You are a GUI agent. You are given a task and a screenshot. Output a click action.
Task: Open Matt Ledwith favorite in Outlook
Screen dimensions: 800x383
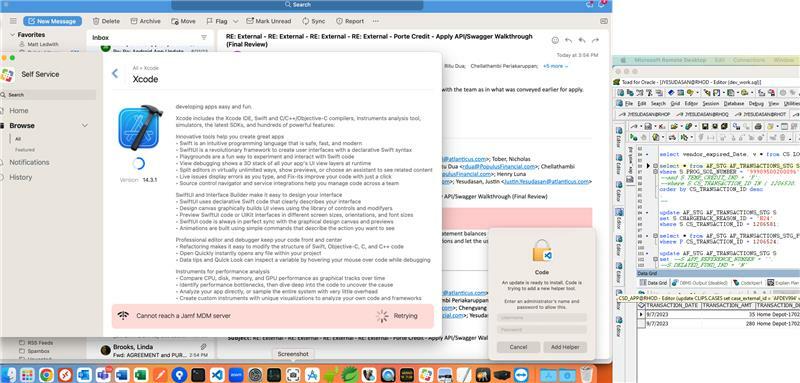[x=43, y=44]
